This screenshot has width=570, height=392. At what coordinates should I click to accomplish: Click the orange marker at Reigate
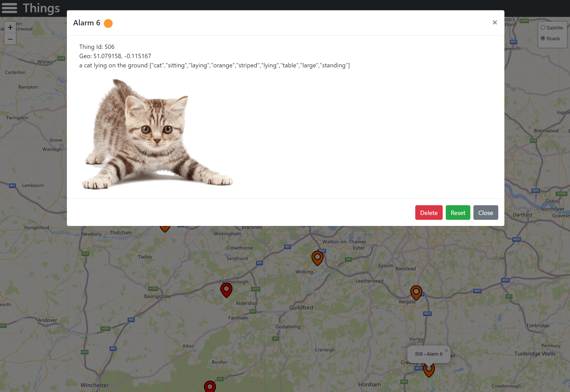tap(416, 292)
